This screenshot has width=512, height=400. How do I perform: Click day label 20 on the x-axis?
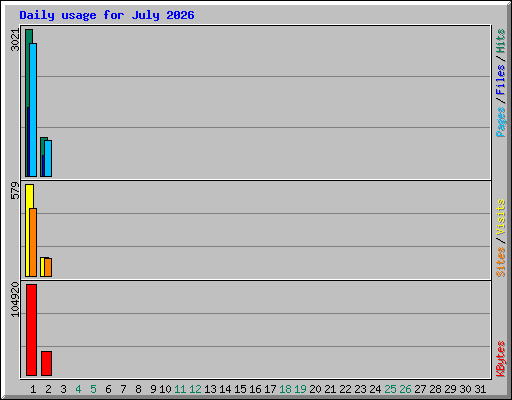coord(315,389)
